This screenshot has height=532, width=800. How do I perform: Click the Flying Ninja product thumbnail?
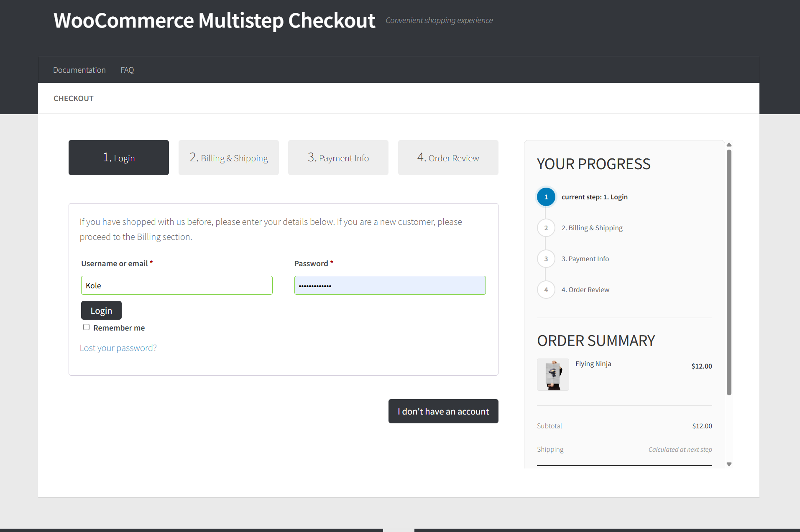click(x=553, y=374)
